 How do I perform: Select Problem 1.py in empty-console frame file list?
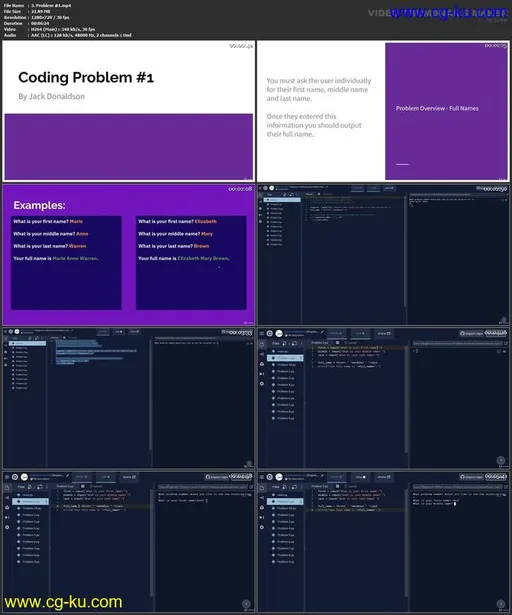point(285,358)
